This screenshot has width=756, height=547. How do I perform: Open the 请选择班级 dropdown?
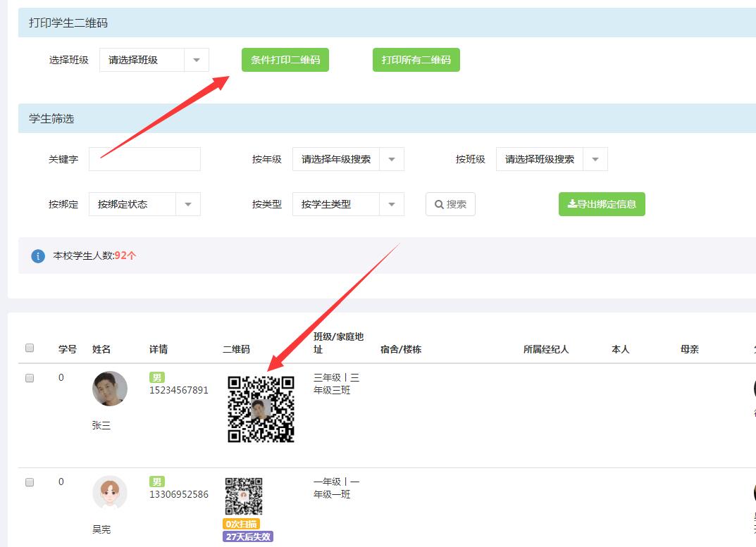coord(154,60)
